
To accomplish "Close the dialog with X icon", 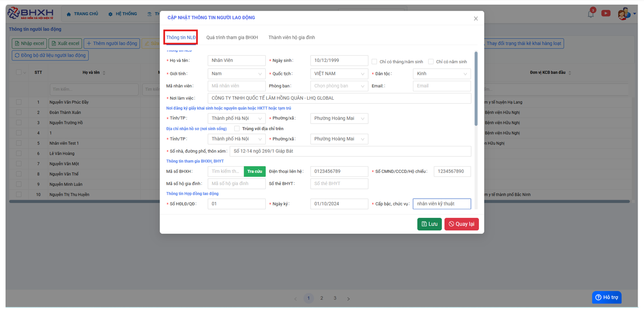I will [476, 18].
